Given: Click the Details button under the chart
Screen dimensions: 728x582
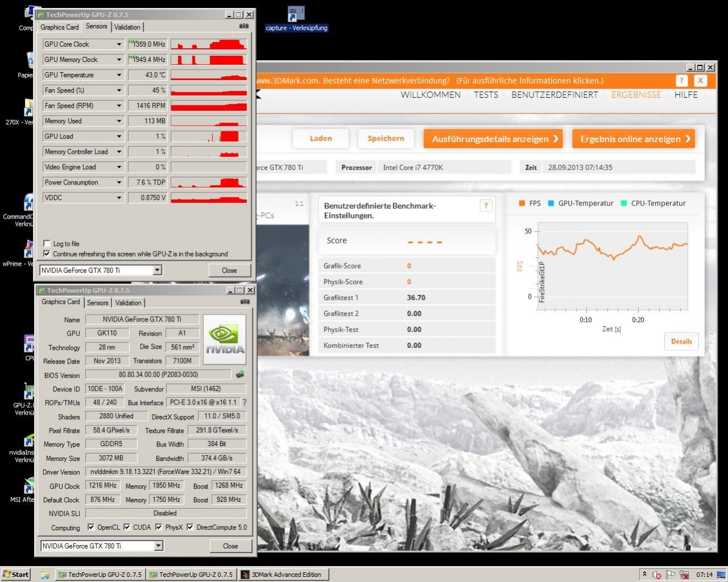Looking at the screenshot, I should [681, 341].
